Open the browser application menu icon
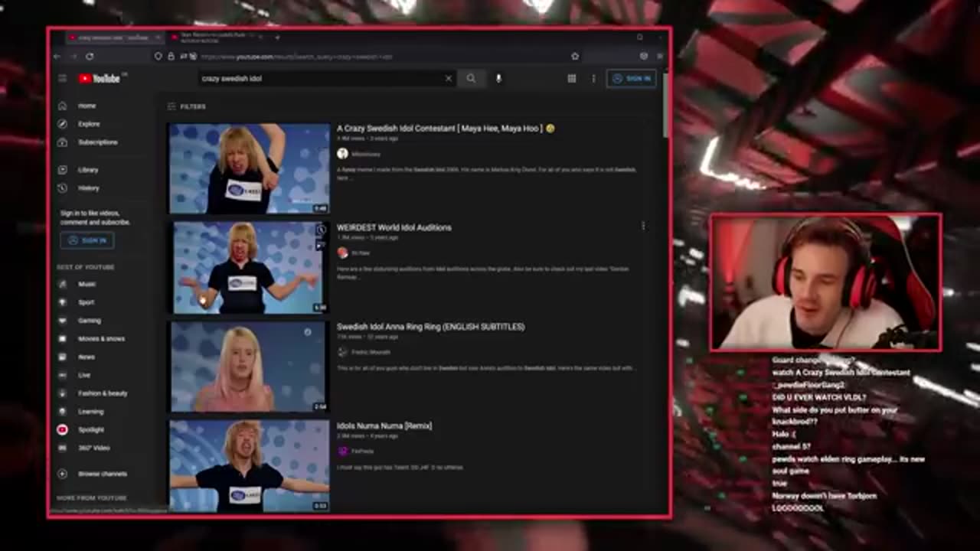980x551 pixels. 660,56
